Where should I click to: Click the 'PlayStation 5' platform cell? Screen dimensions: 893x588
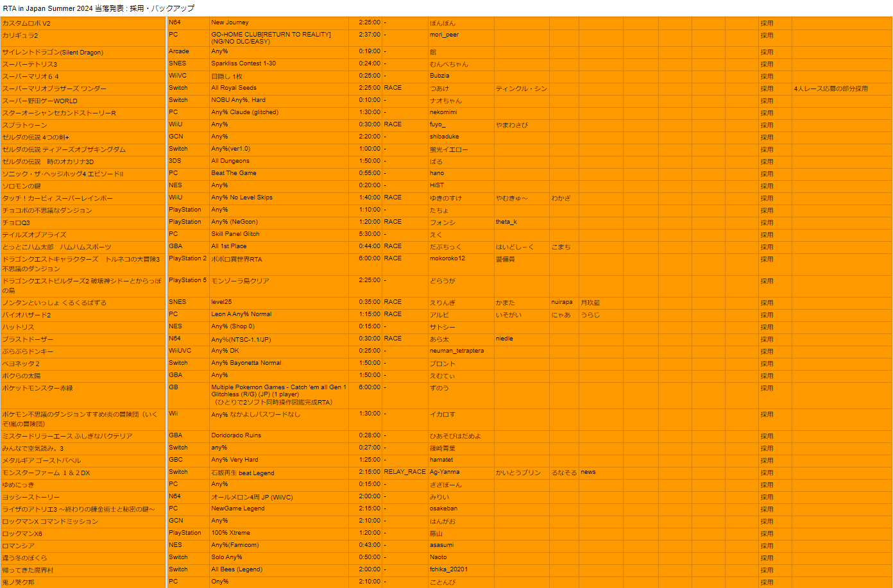pyautogui.click(x=188, y=286)
